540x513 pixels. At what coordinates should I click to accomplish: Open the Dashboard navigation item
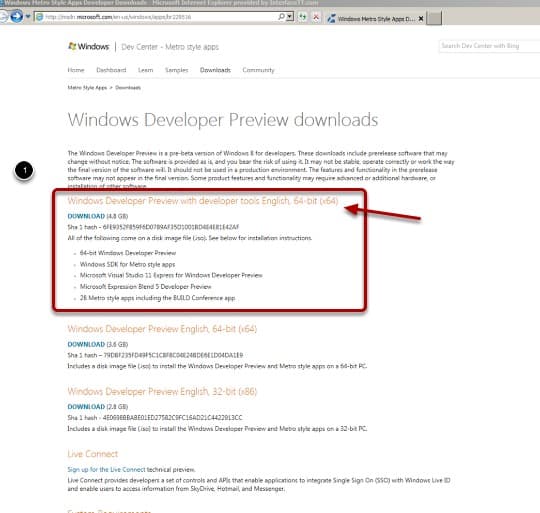point(111,70)
